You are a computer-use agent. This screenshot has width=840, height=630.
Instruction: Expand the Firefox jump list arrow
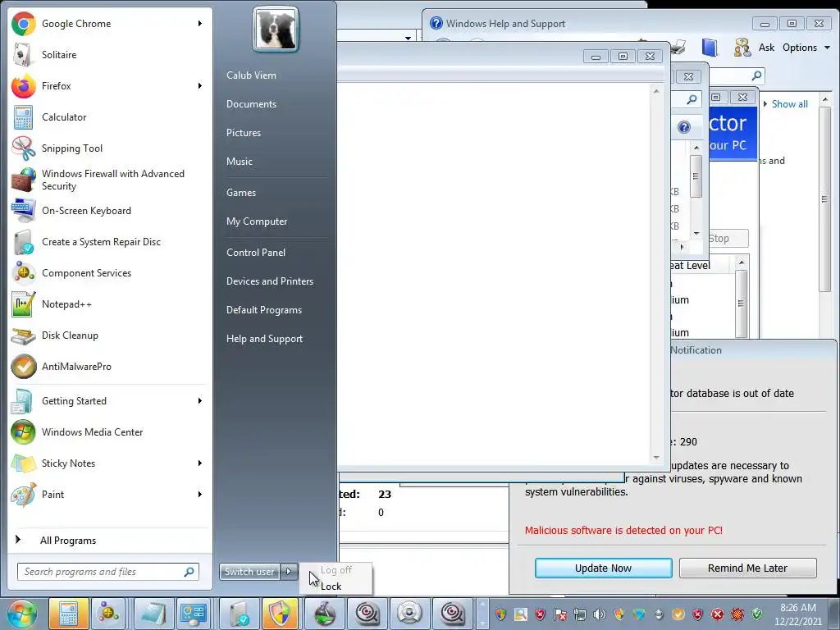coord(200,85)
